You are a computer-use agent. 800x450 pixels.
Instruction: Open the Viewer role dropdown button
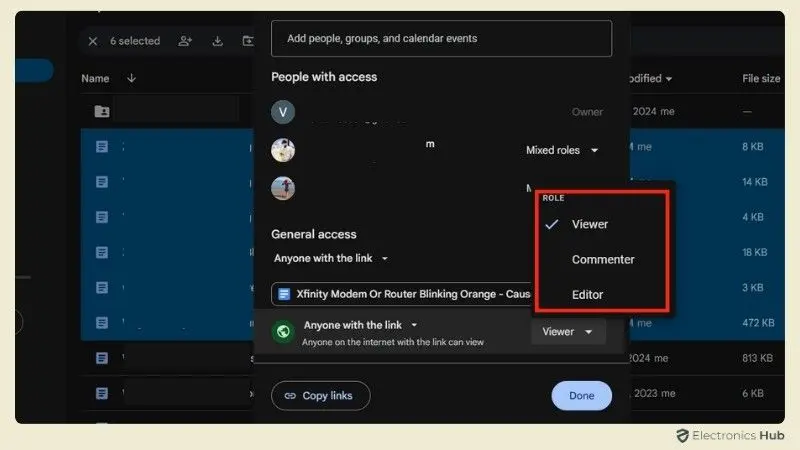click(x=568, y=332)
